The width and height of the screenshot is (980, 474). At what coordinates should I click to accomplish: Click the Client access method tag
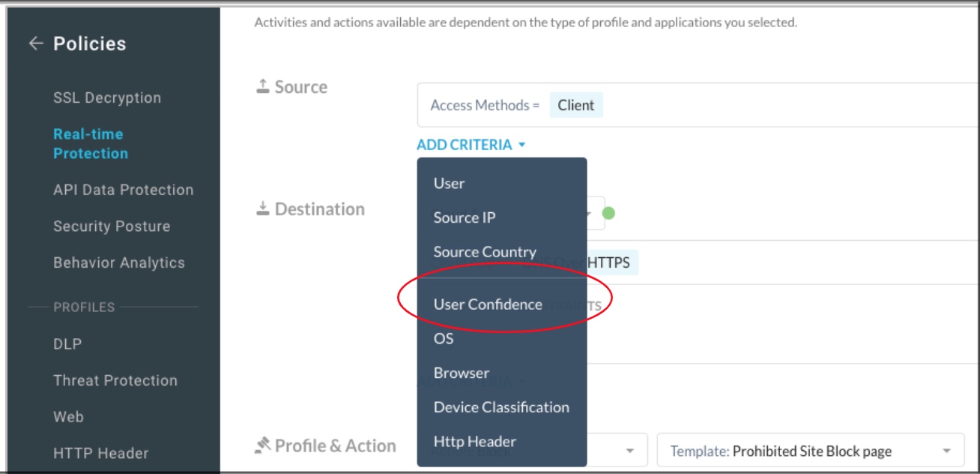coord(576,106)
